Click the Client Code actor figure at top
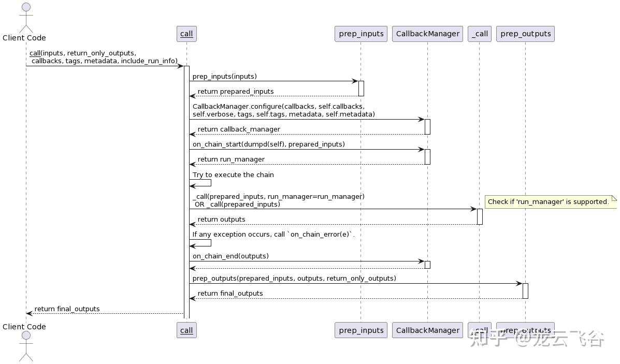The height and width of the screenshot is (364, 620). (x=26, y=18)
